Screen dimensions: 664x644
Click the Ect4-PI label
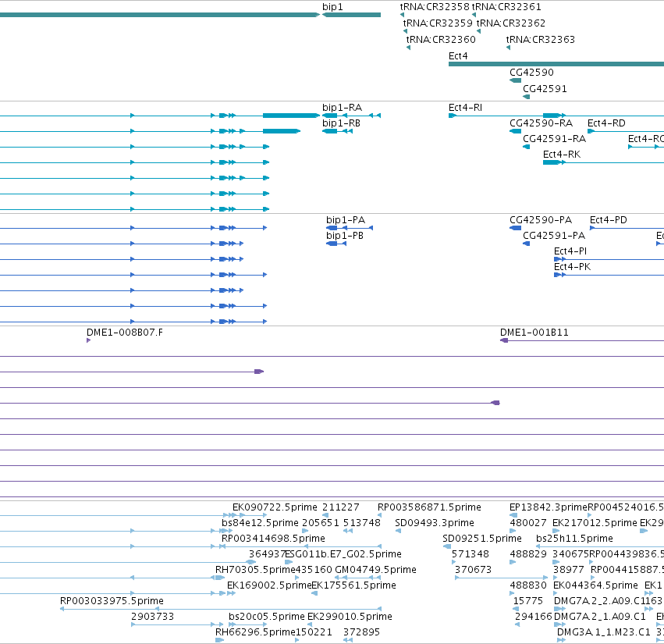click(x=570, y=251)
